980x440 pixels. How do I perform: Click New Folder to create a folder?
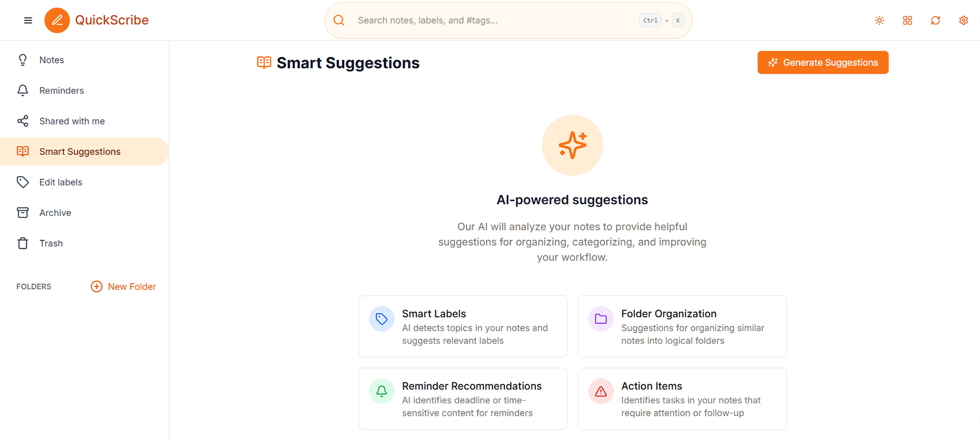pyautogui.click(x=123, y=286)
